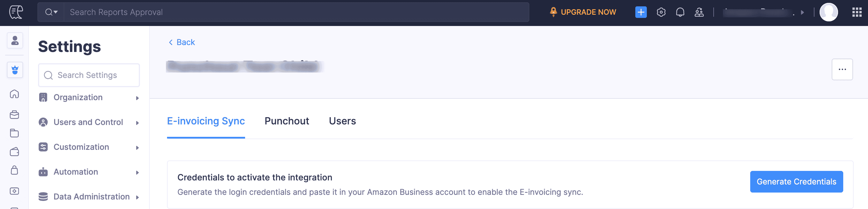The image size is (868, 209).
Task: Click the Generate Credentials button
Action: pyautogui.click(x=796, y=182)
